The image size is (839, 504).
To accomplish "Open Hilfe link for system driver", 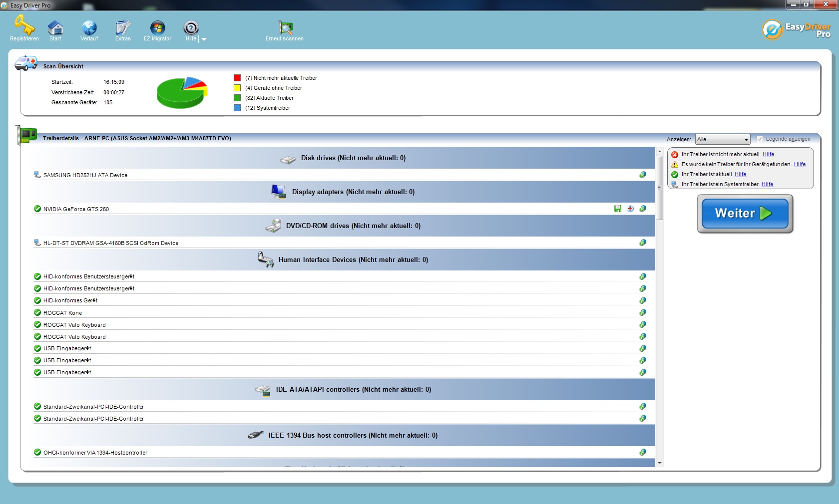I will [767, 184].
